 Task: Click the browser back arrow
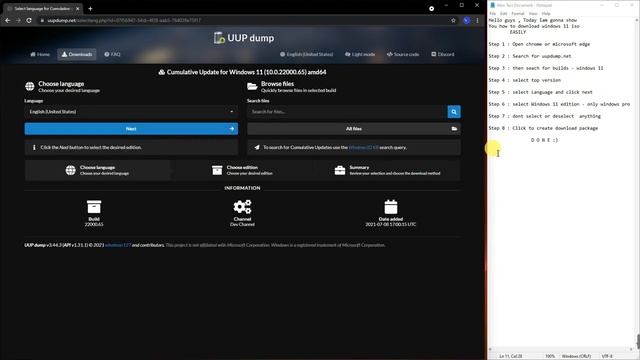(7, 20)
